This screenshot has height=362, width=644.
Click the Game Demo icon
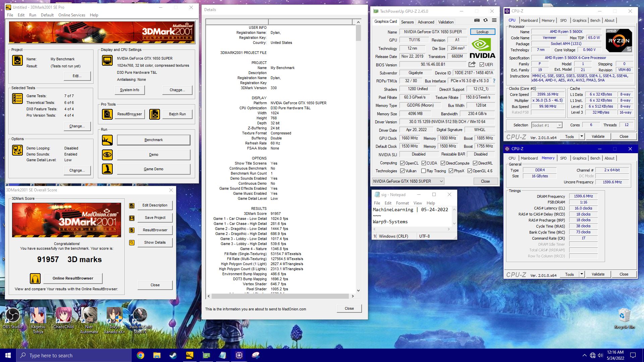point(107,169)
